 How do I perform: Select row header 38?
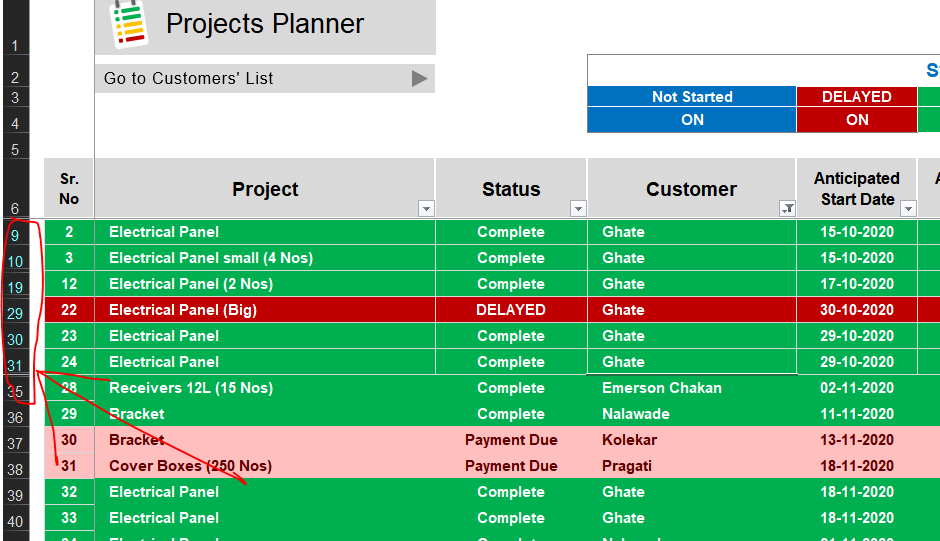click(15, 470)
